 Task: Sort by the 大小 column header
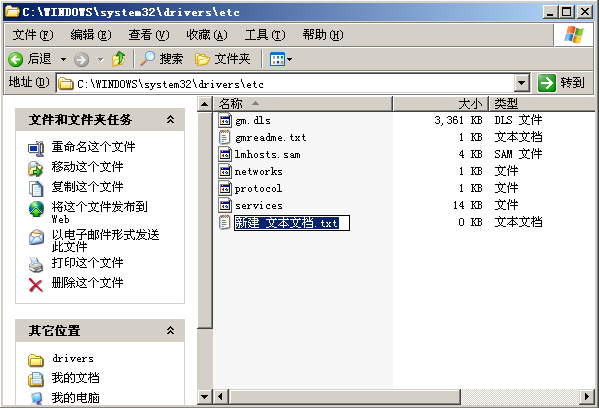440,104
